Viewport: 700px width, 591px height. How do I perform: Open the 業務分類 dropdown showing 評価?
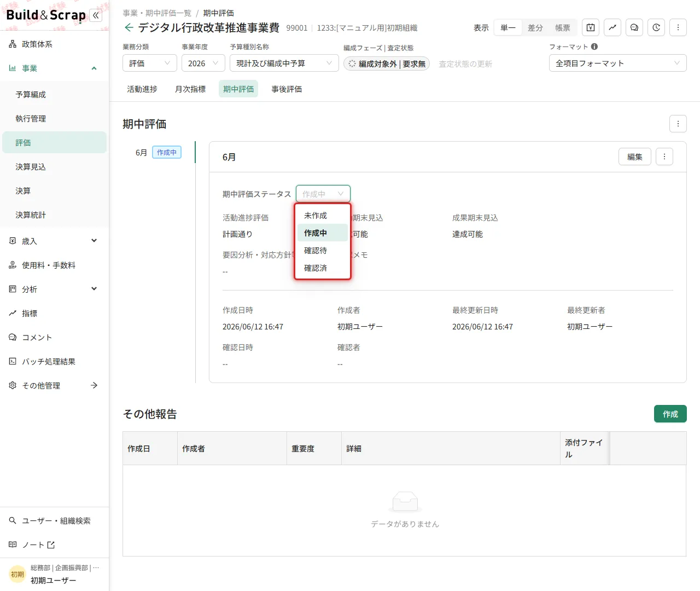(x=150, y=63)
